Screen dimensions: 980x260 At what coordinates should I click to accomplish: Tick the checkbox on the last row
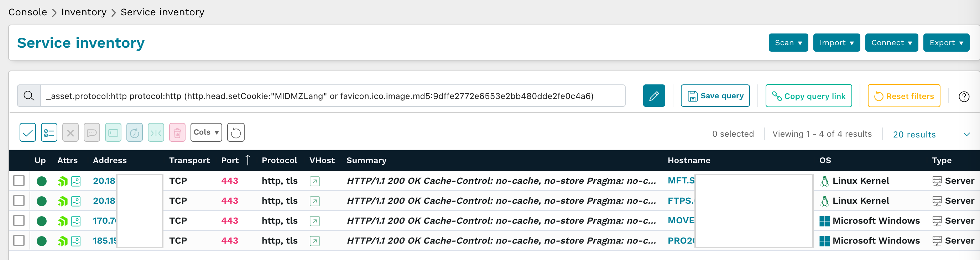(x=19, y=240)
